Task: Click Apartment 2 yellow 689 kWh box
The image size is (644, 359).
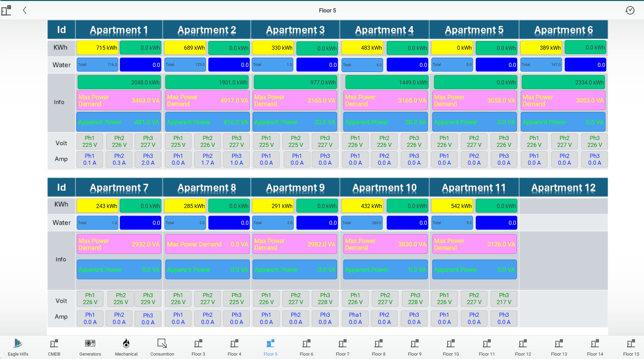Action: pos(185,48)
